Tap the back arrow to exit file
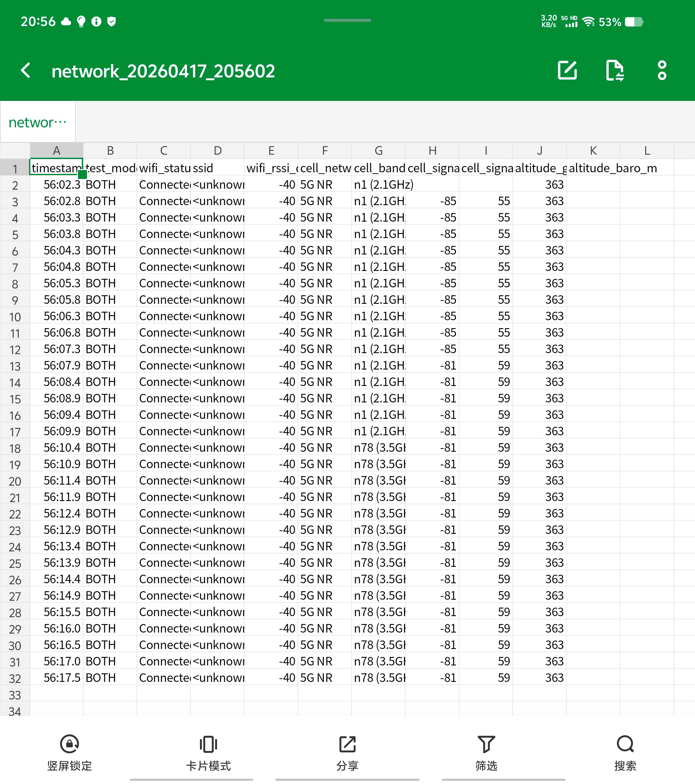The width and height of the screenshot is (695, 784). (26, 71)
